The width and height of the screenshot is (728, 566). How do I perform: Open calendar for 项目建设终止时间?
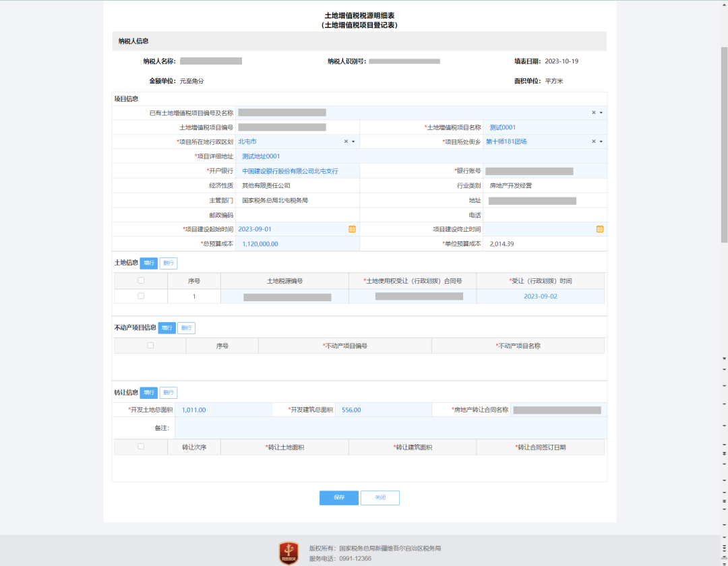point(599,229)
